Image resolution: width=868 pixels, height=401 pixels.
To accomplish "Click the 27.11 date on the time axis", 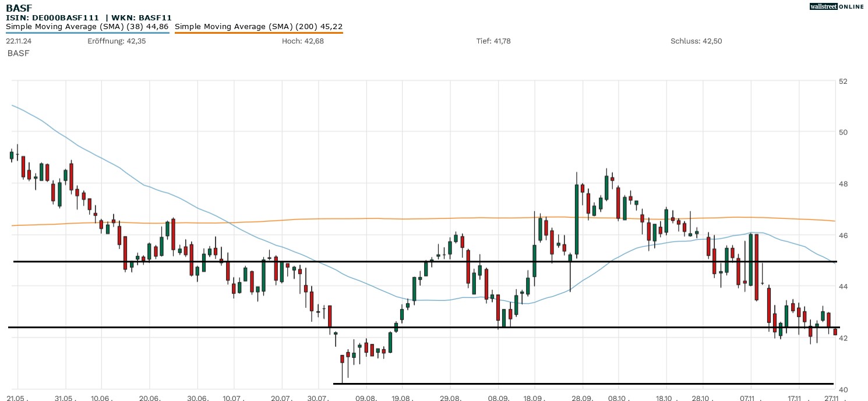I will pyautogui.click(x=832, y=396).
